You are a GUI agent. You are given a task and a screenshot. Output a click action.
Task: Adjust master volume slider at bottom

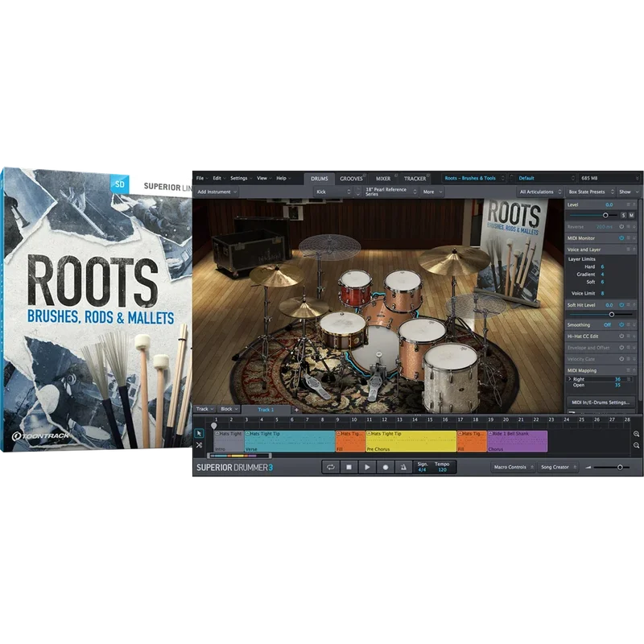coord(620,468)
